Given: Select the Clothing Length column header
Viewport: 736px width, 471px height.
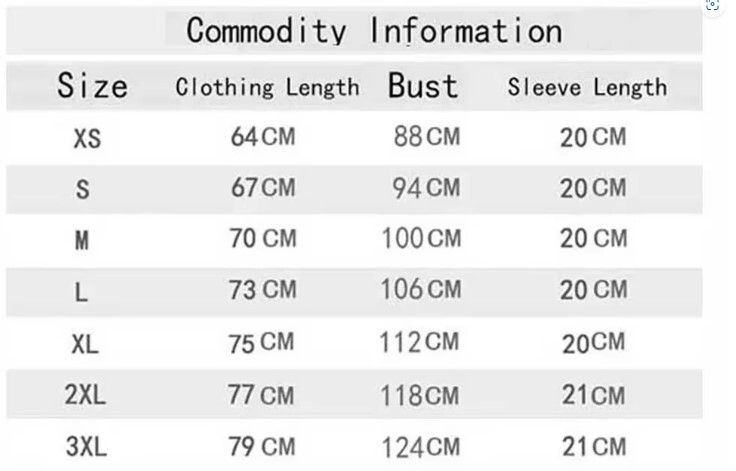Looking at the screenshot, I should click(268, 88).
